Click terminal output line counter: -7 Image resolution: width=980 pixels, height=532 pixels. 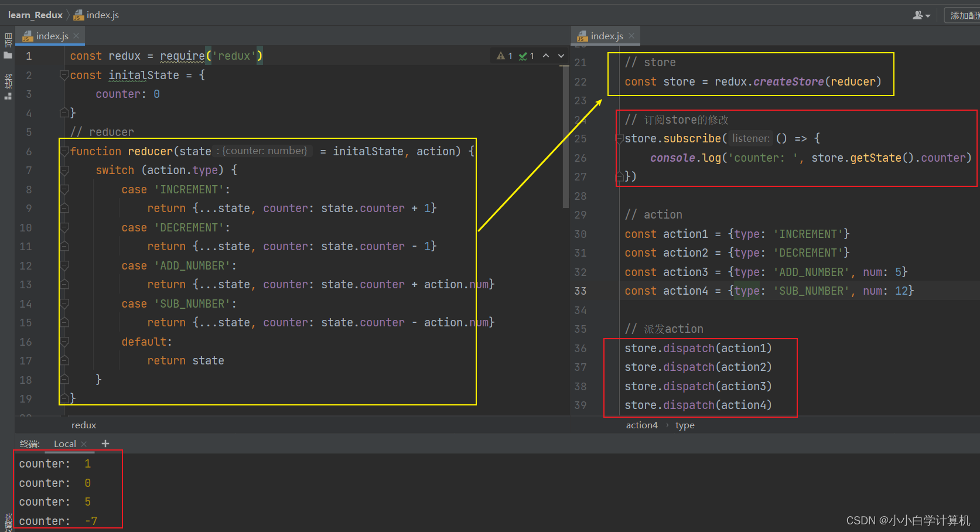coord(58,521)
